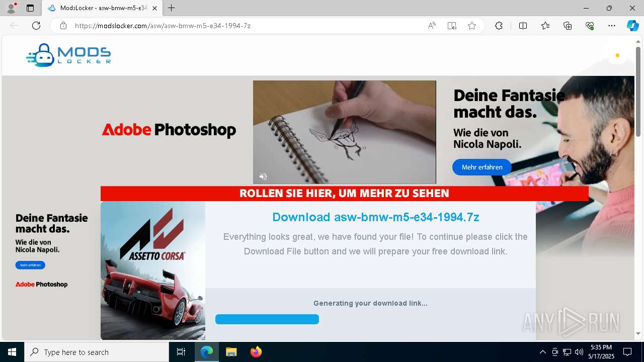Open File Explorer from taskbar
Image resolution: width=644 pixels, height=362 pixels.
[231, 352]
